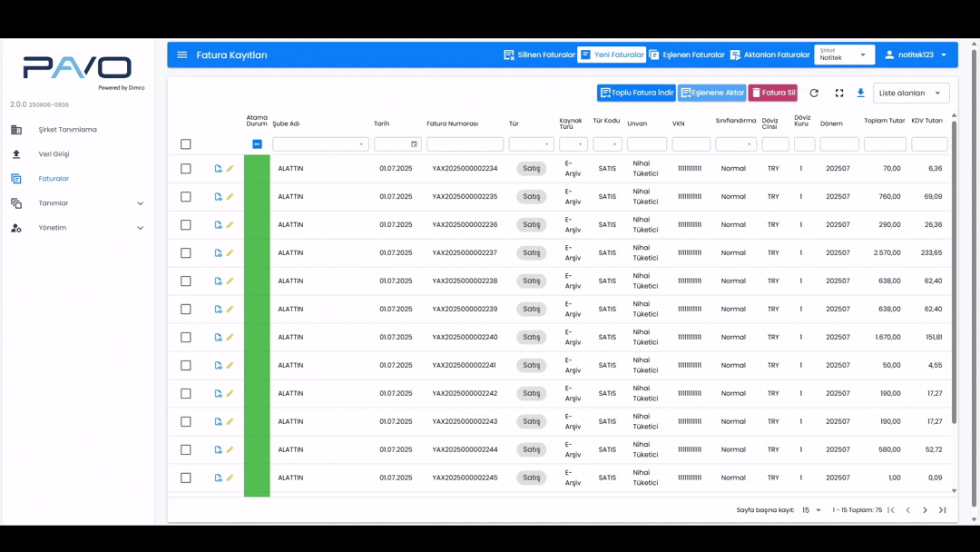Open the document view icon for invoice YAX2025000002237
The image size is (980, 552).
[219, 253]
